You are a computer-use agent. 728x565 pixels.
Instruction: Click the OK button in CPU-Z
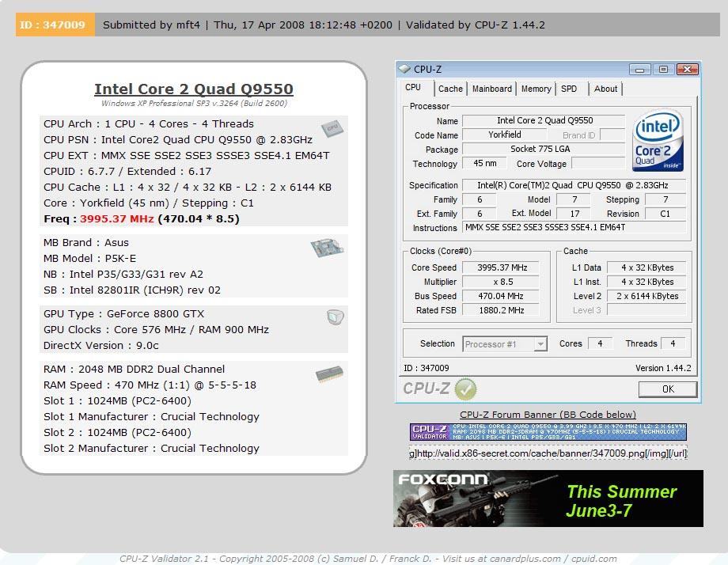(x=668, y=389)
